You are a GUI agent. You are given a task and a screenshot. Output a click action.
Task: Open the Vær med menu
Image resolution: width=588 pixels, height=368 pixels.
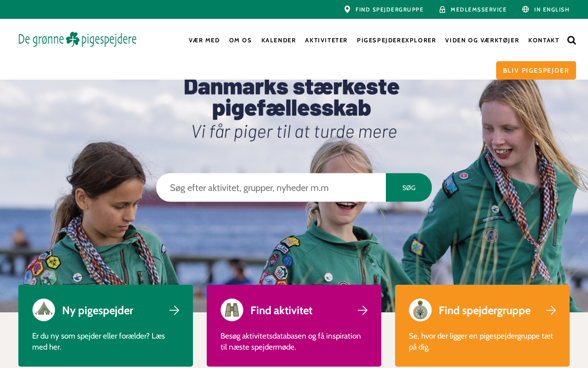[x=204, y=40]
